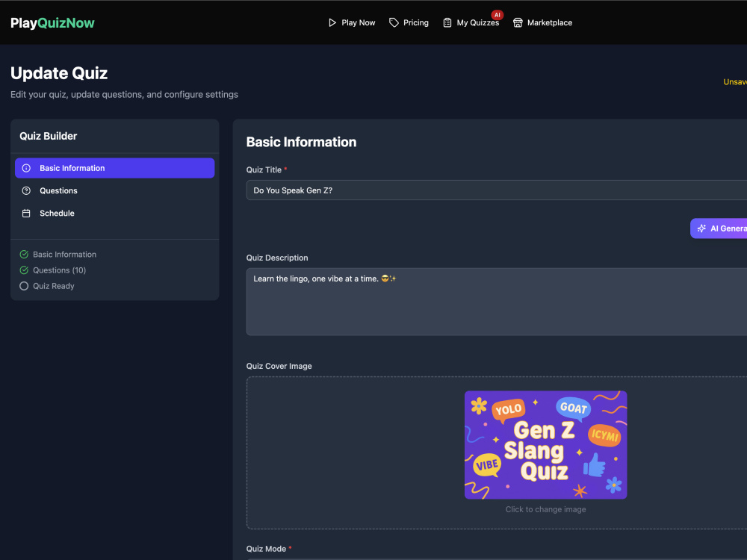Switch to the Questions section
Viewport: 747px width, 560px height.
pos(115,190)
